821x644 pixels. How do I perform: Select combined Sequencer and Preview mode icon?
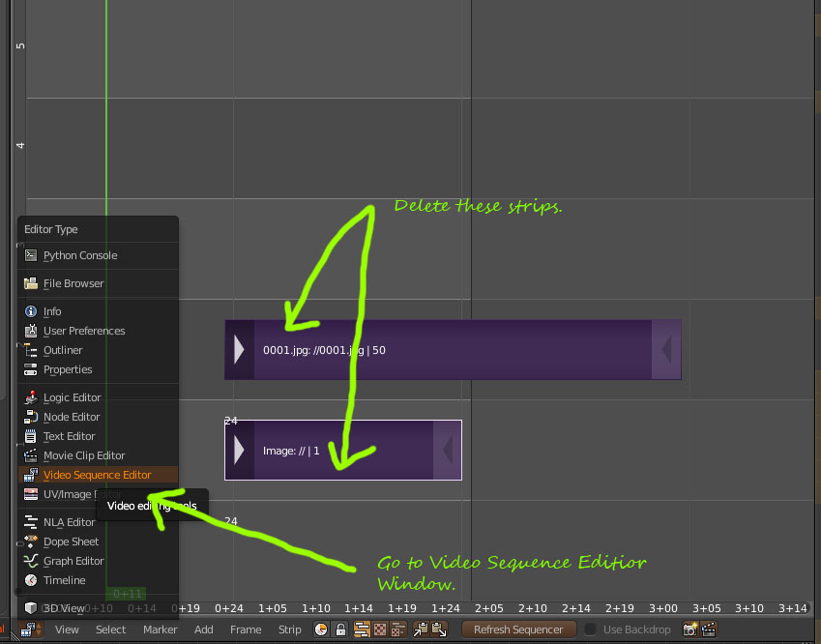point(398,629)
